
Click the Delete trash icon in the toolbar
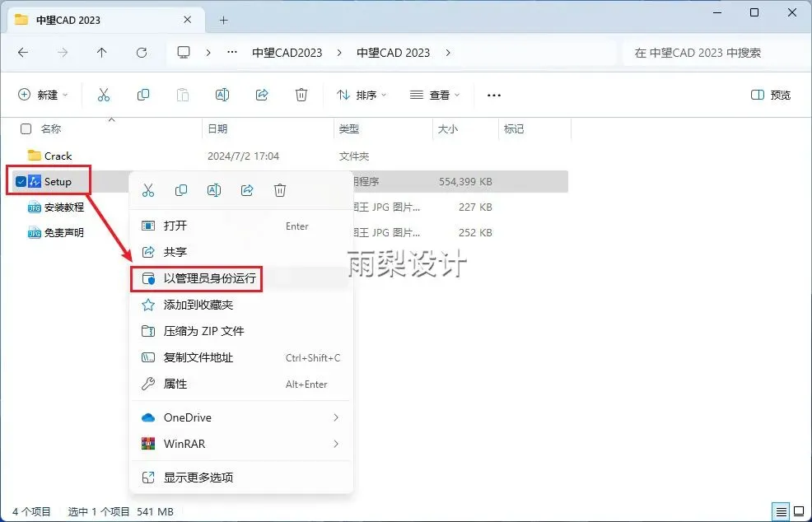click(301, 95)
